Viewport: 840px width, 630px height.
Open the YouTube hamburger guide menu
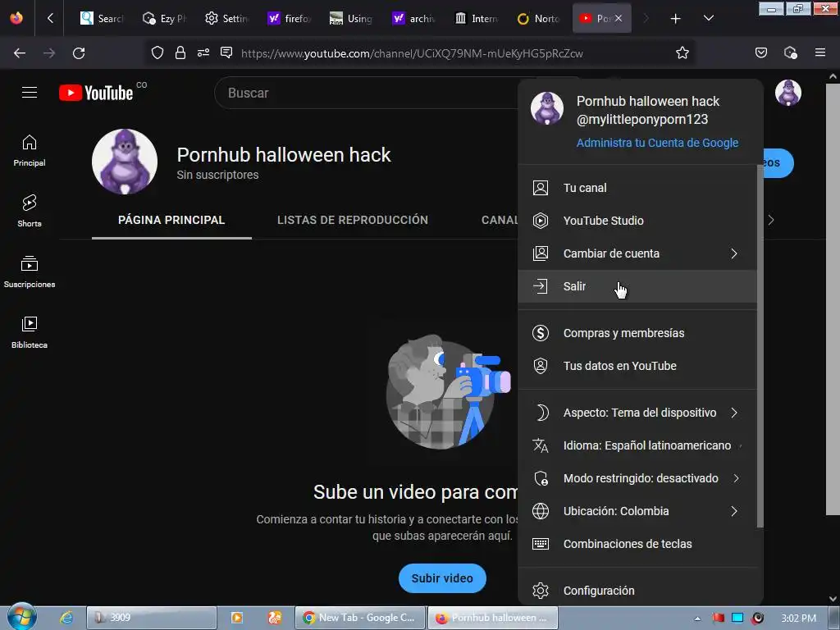30,93
